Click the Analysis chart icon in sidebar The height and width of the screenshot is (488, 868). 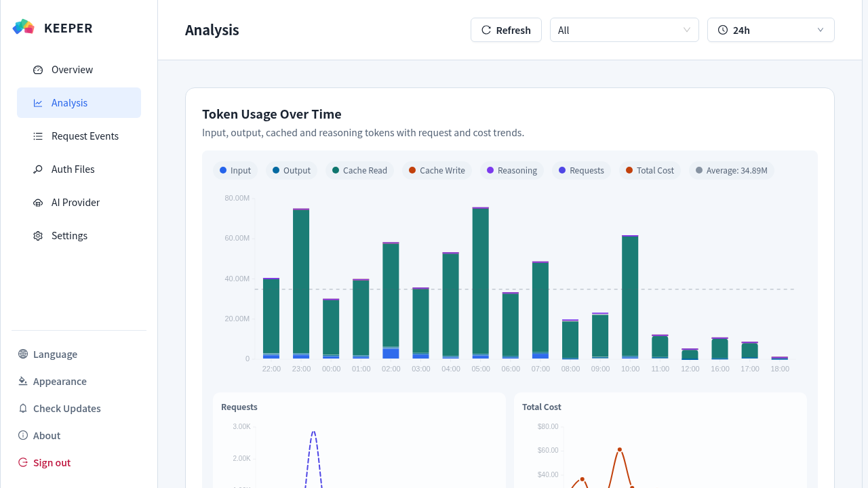point(38,103)
